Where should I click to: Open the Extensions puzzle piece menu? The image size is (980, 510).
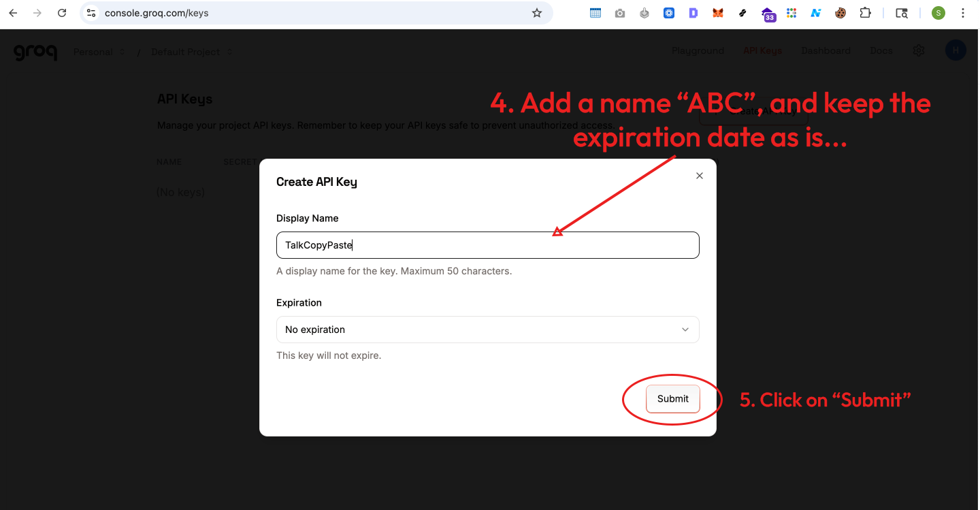[x=865, y=13]
